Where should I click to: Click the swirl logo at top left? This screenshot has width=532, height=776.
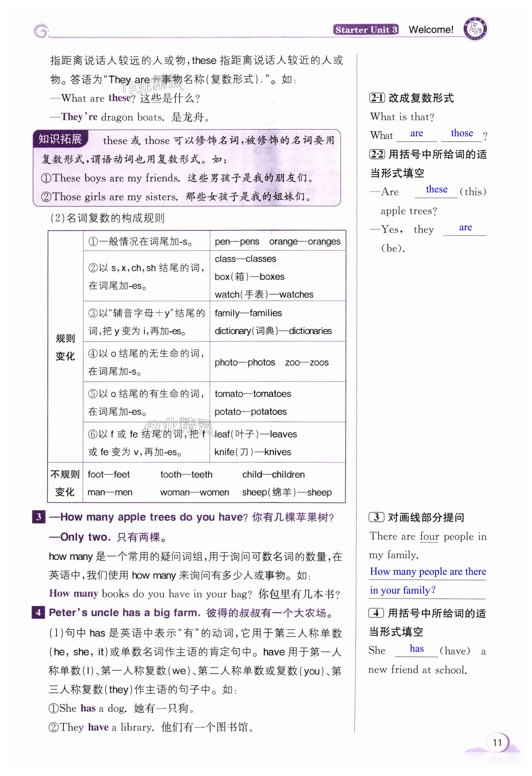click(x=41, y=31)
